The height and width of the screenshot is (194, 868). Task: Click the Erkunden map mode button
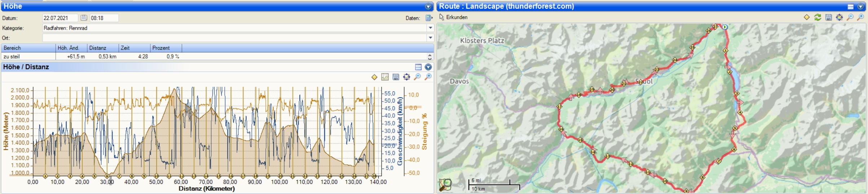click(x=453, y=17)
